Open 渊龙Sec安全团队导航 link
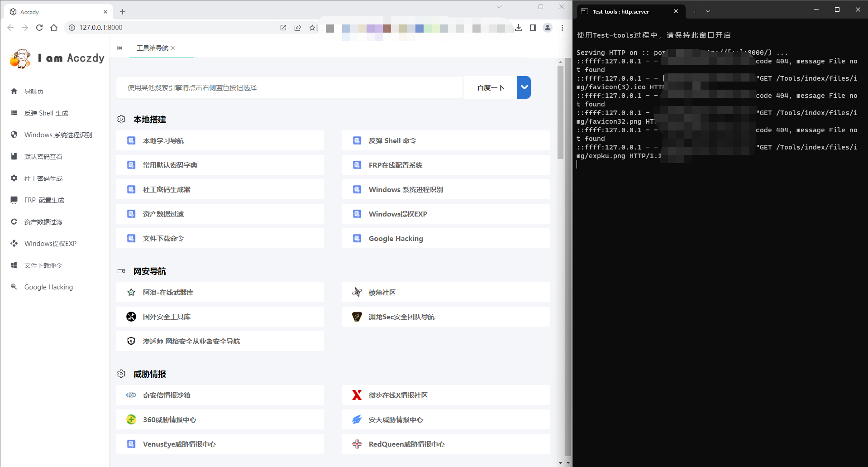The width and height of the screenshot is (868, 467). pos(446,317)
